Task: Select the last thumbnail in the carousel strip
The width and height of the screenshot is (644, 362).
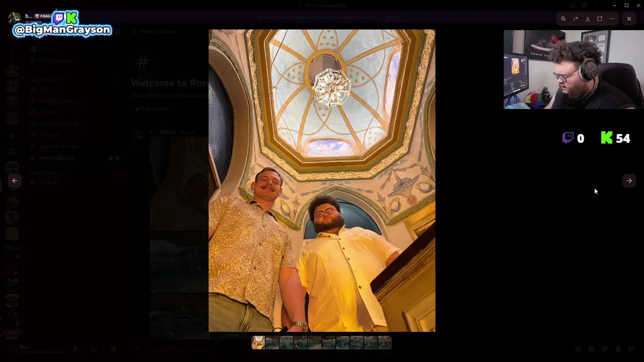Action: [x=385, y=342]
